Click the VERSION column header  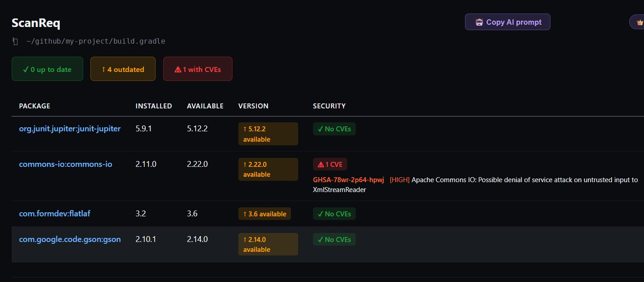tap(253, 106)
